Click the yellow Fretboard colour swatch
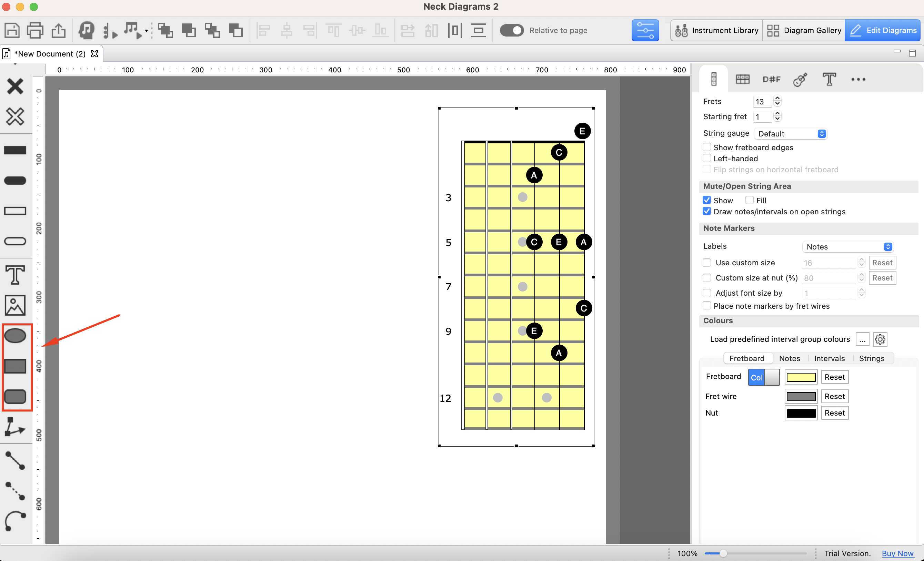This screenshot has height=561, width=924. (x=801, y=377)
